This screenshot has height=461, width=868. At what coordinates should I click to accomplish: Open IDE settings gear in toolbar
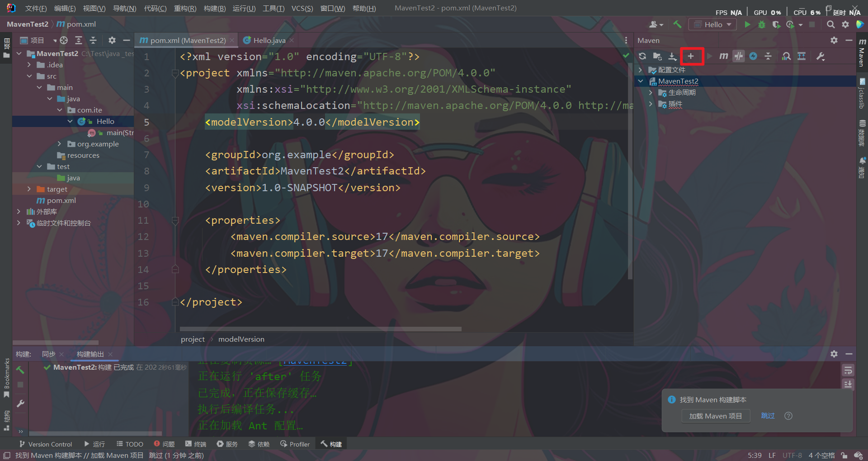[x=845, y=24]
